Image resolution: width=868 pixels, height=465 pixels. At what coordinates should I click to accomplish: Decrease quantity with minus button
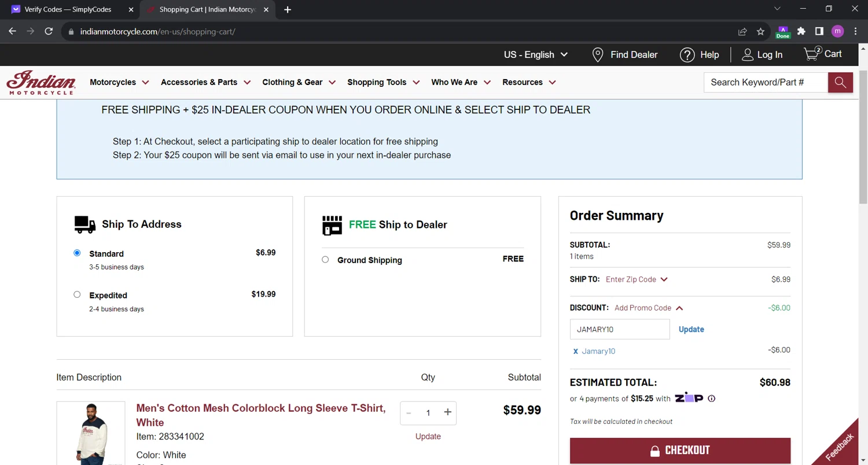[409, 413]
